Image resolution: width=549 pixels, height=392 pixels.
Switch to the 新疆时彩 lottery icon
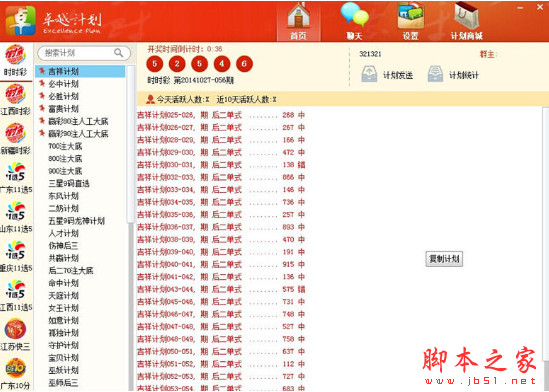click(x=15, y=133)
